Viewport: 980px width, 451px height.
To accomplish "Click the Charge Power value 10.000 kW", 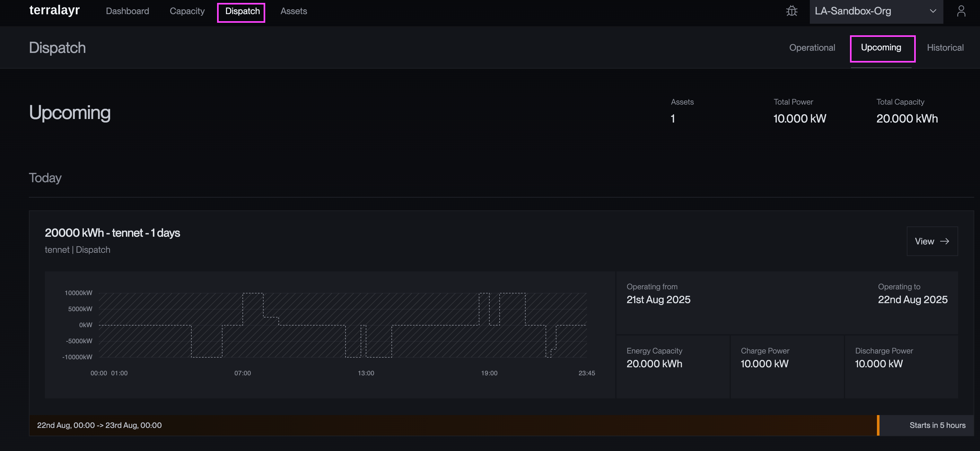I will click(x=764, y=364).
